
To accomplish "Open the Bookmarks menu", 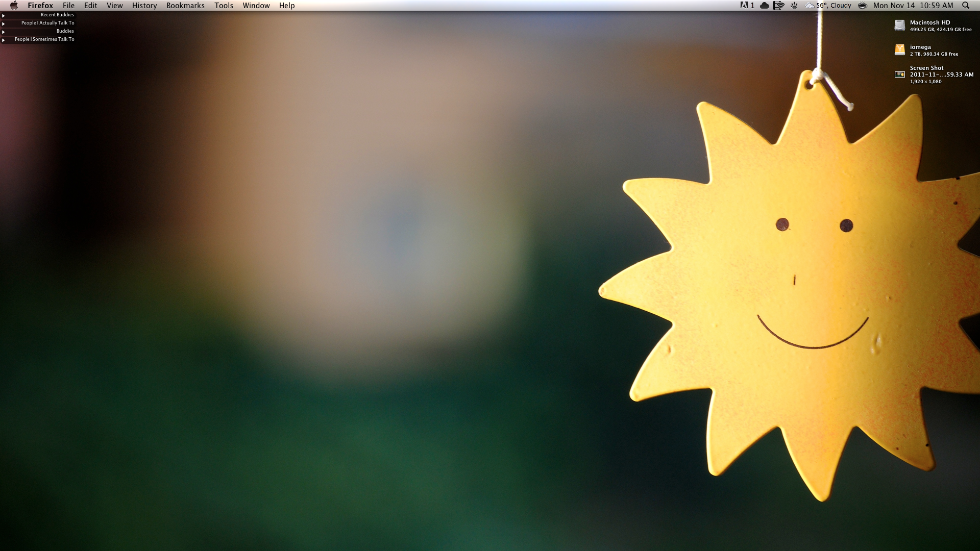I will point(185,6).
